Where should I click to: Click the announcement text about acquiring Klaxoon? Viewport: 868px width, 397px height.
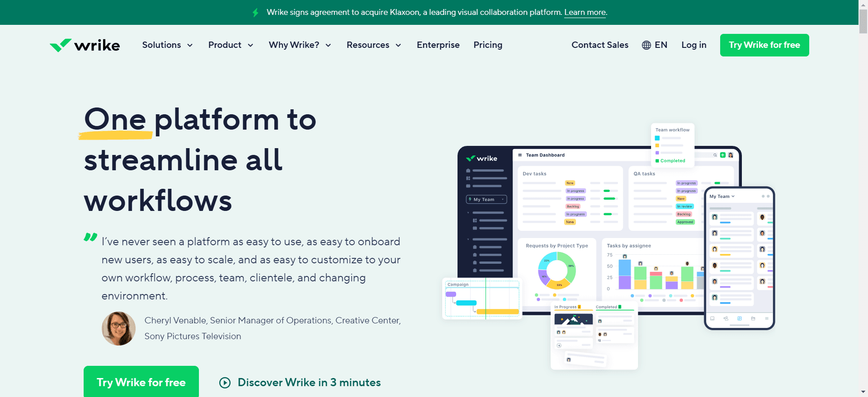[414, 13]
